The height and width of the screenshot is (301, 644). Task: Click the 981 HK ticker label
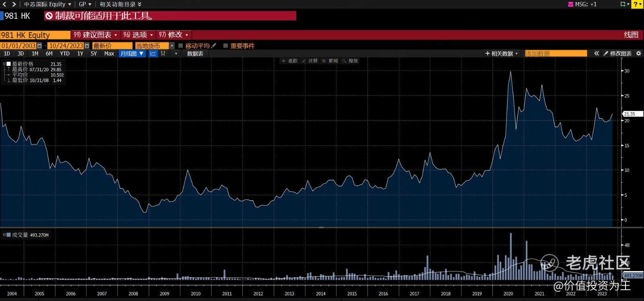17,16
